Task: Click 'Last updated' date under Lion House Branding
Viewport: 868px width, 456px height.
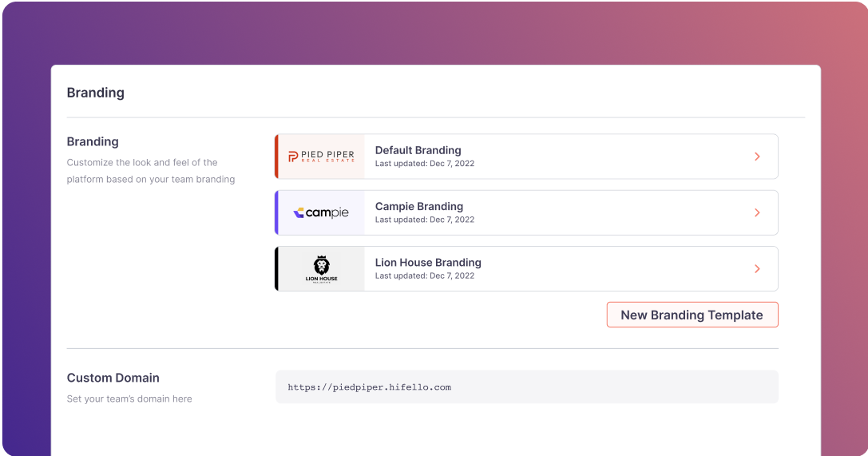Action: click(425, 276)
